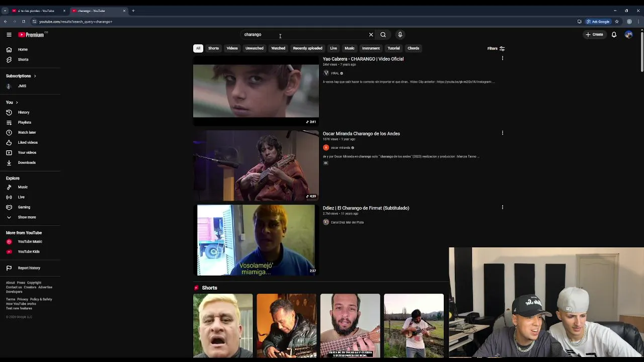
Task: Select the Watched filter chip
Action: click(278, 48)
